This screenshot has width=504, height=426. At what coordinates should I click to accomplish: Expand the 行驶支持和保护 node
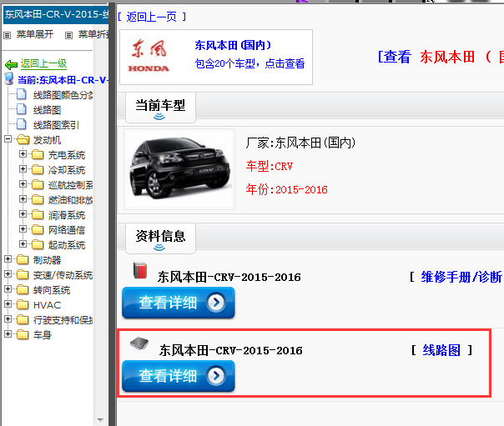[8, 318]
